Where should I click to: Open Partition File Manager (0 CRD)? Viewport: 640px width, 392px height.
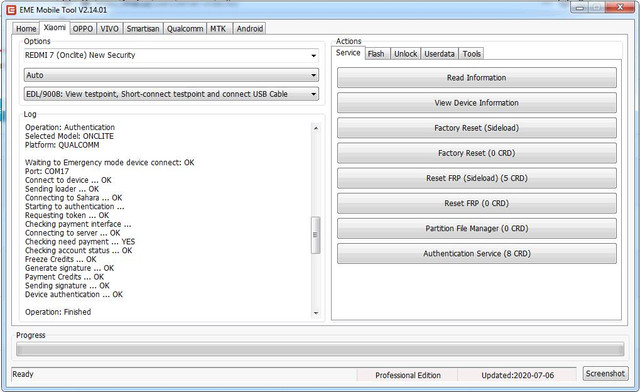coord(477,228)
